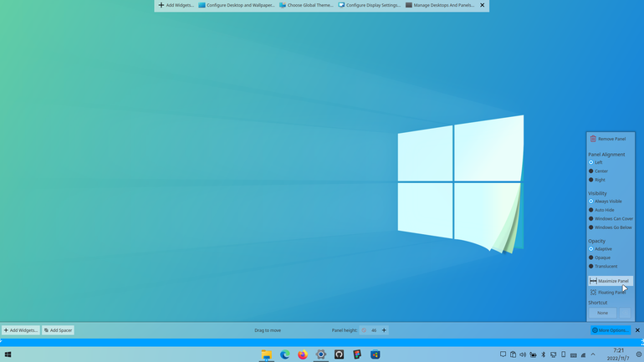Open Firefox from the taskbar
644x362 pixels.
(x=303, y=354)
